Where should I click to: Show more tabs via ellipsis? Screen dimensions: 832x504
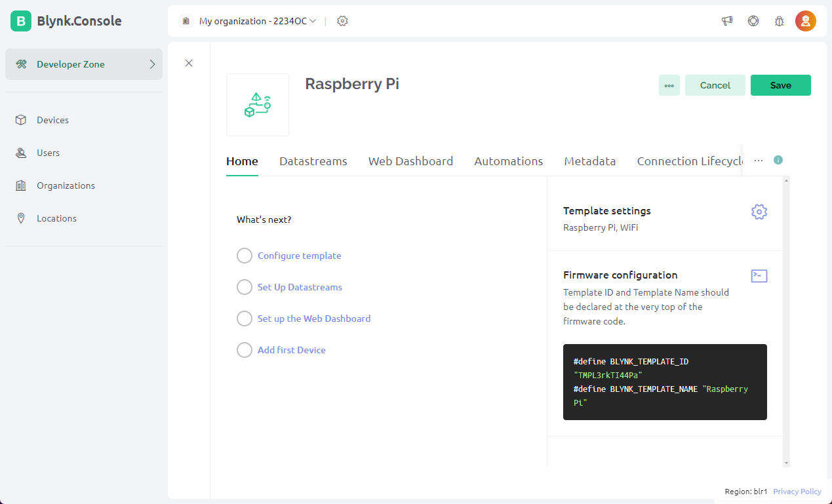tap(759, 161)
